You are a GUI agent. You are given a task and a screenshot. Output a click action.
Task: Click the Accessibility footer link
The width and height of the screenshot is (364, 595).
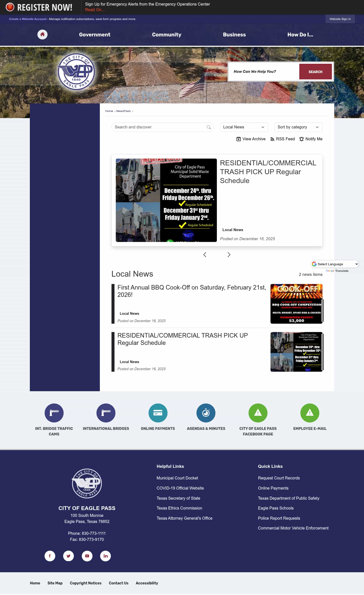pos(147,583)
